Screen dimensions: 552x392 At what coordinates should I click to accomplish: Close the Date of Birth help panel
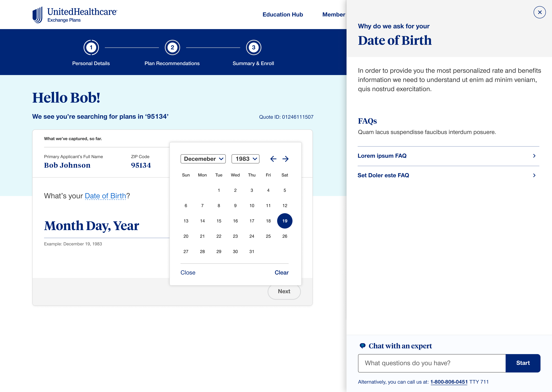click(539, 12)
